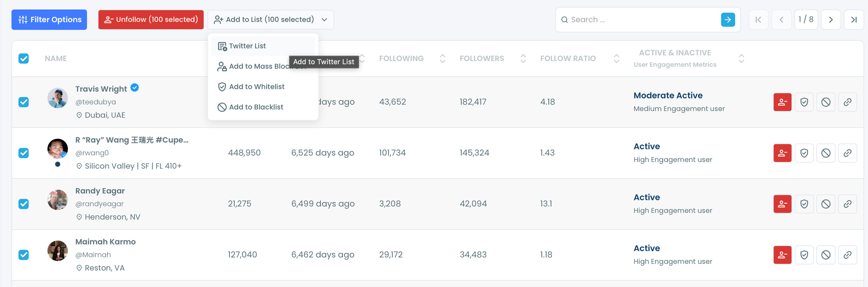The height and width of the screenshot is (287, 868).
Task: Click search submit arrow button
Action: tap(728, 20)
